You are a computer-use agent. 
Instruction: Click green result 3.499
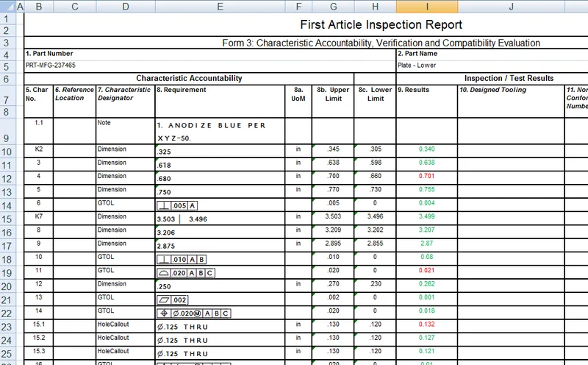pos(427,216)
